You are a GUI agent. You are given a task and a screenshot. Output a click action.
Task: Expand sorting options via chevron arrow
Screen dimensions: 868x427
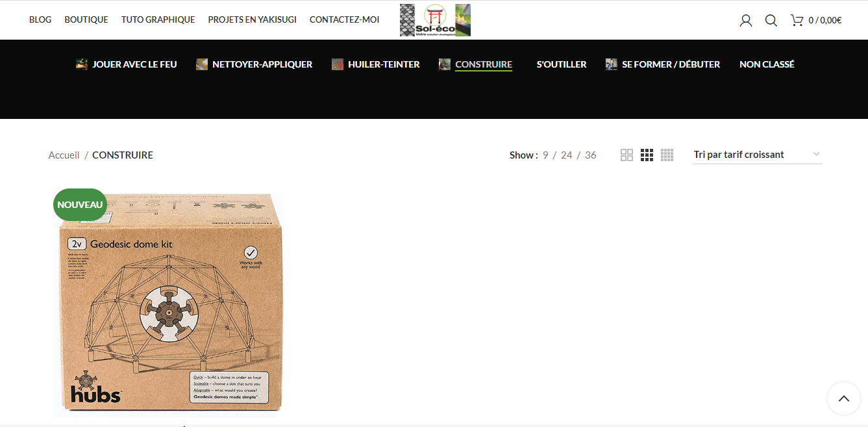816,155
